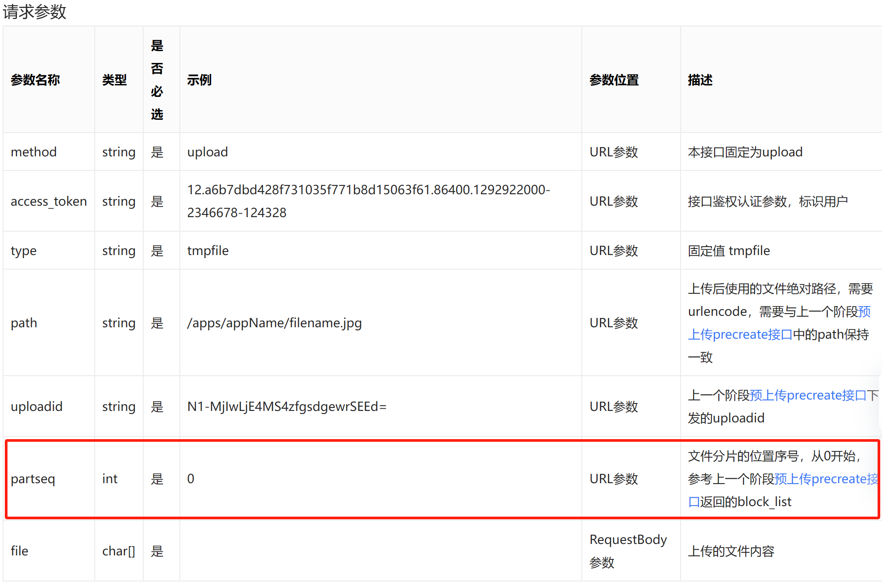Click the 'tmpfile' example value
Viewport: 882px width, 588px height.
(208, 251)
